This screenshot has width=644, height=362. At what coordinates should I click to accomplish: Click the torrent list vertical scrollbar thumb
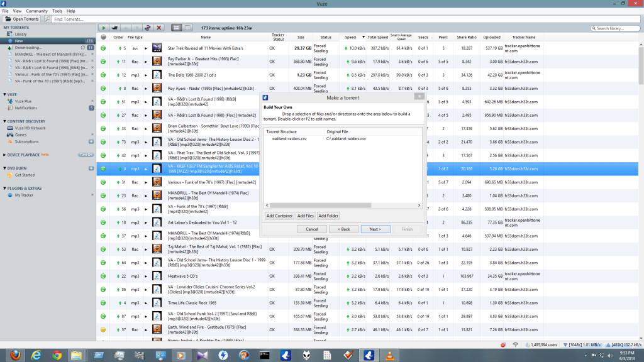tap(641, 65)
